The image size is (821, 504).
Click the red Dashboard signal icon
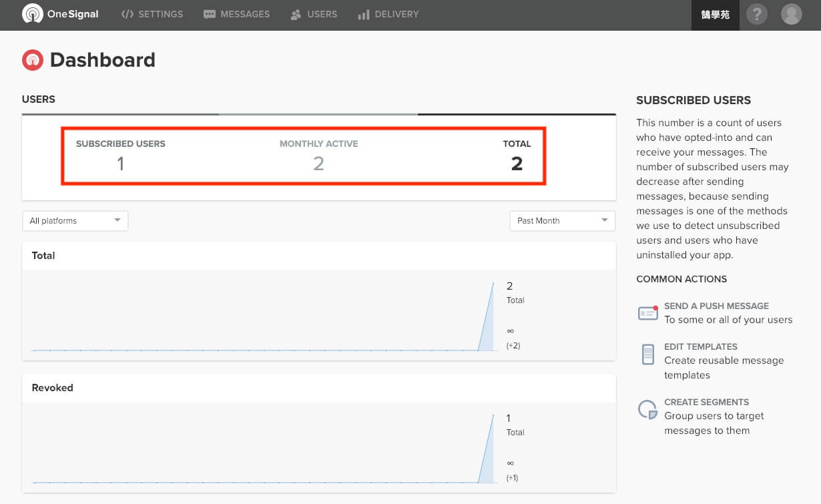pos(32,60)
